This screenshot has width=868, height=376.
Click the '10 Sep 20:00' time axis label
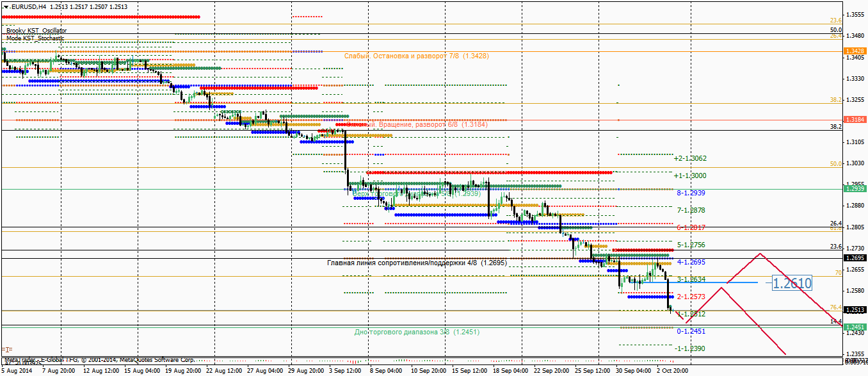(428, 371)
